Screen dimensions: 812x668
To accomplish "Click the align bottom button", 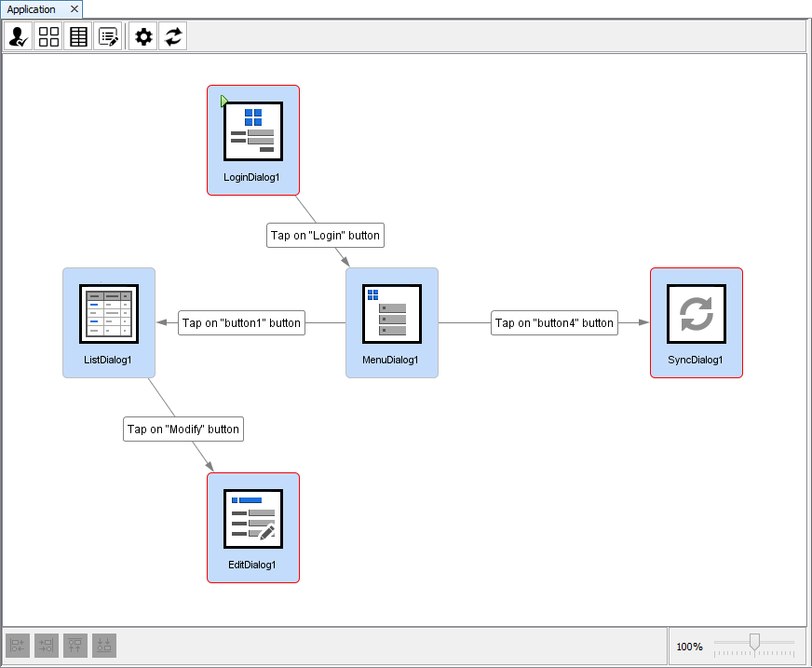I will click(x=104, y=645).
